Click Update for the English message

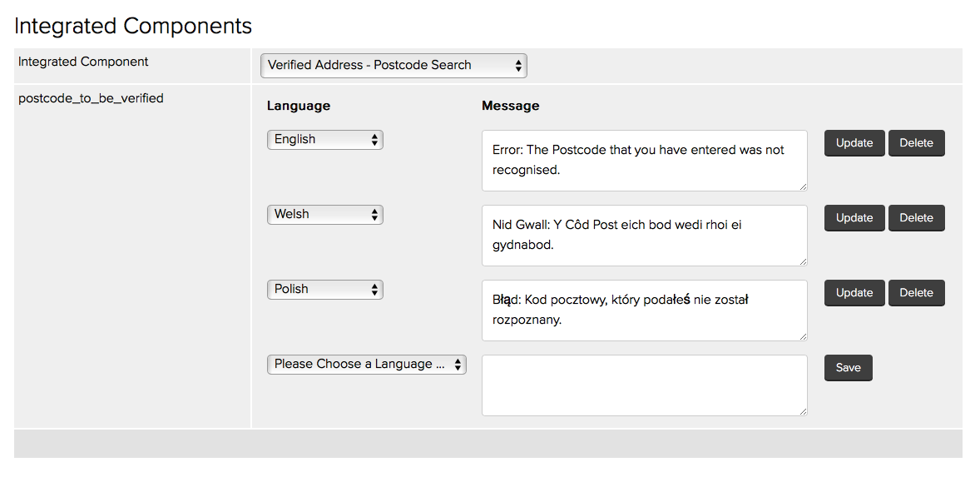[854, 143]
